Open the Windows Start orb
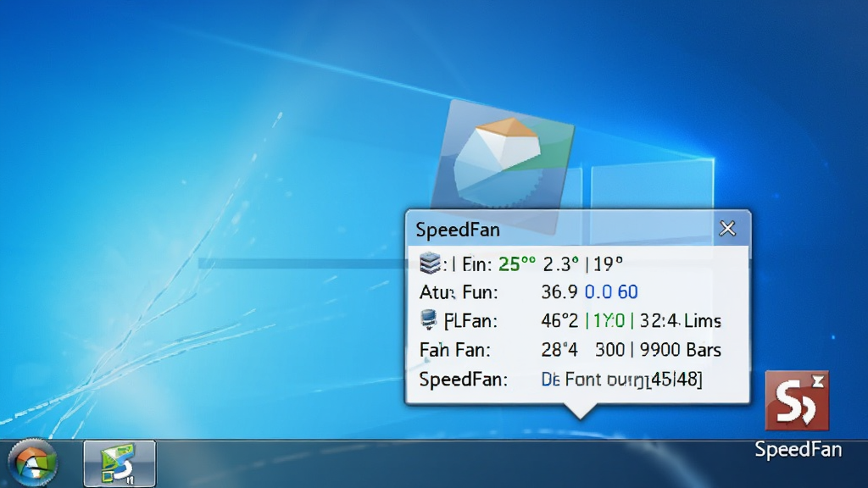This screenshot has width=868, height=488. (x=33, y=463)
